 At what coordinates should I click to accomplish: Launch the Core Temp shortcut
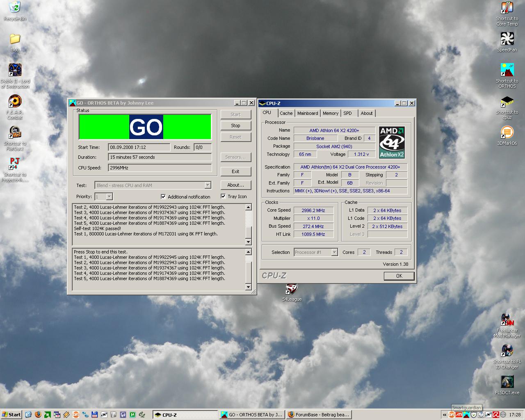(507, 13)
